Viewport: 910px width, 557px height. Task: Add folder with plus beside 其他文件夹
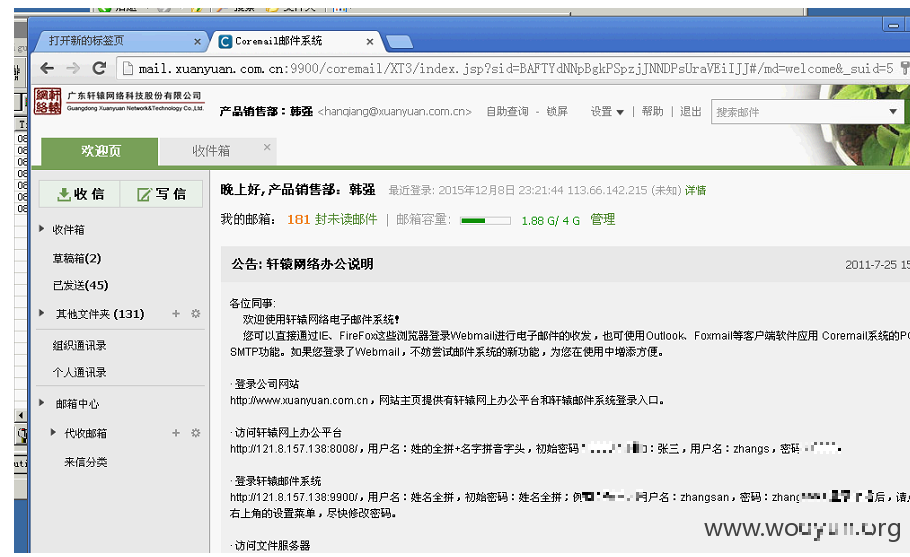pos(176,314)
